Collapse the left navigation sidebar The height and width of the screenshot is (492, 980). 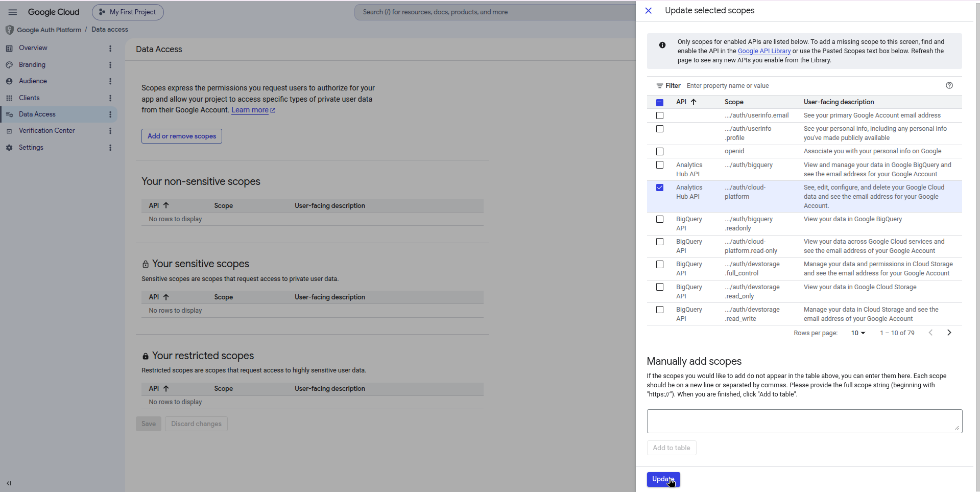point(9,483)
